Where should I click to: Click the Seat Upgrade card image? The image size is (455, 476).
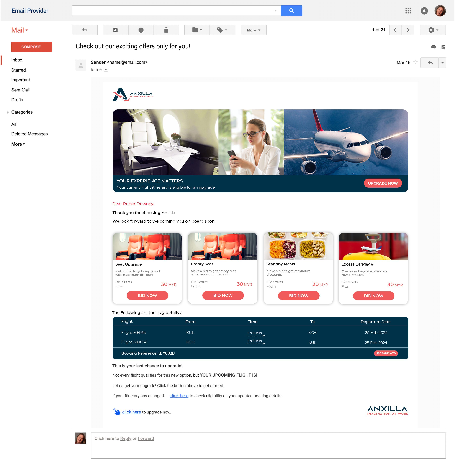click(x=147, y=246)
